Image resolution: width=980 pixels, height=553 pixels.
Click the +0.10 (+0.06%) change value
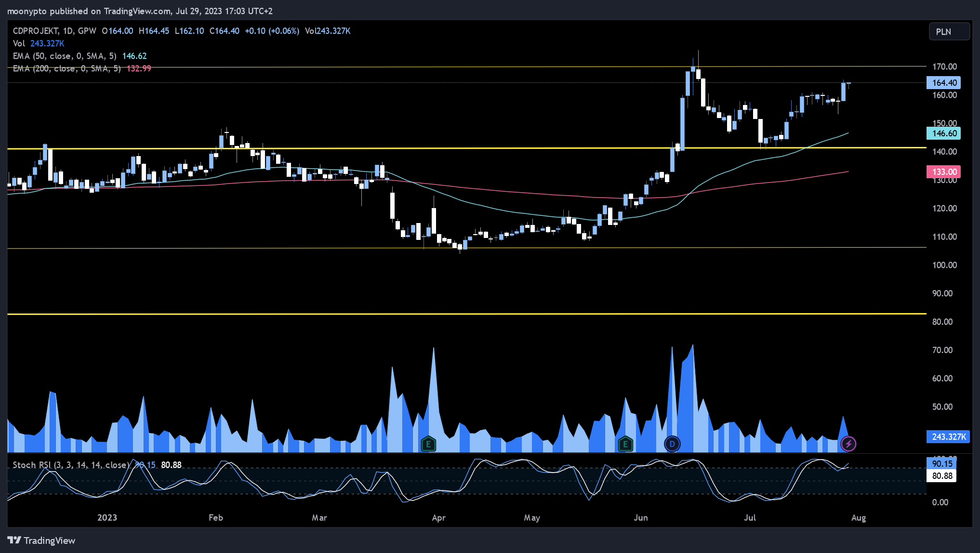tap(272, 31)
